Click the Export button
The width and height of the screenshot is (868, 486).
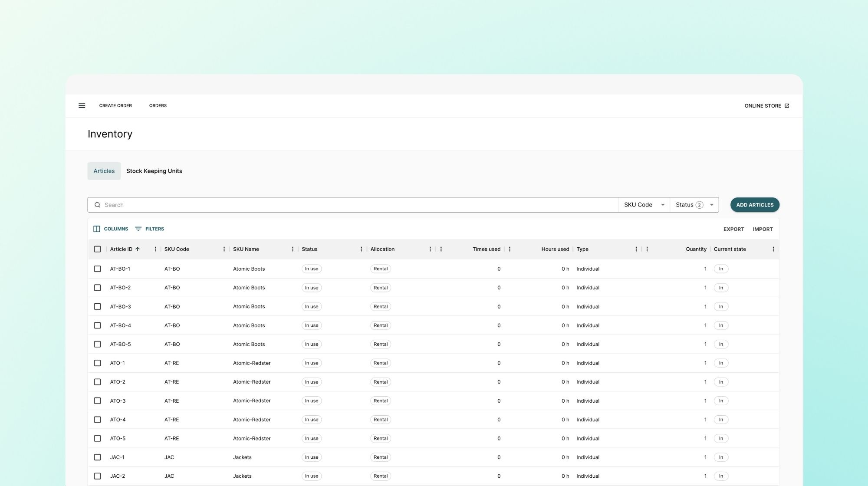click(x=733, y=229)
